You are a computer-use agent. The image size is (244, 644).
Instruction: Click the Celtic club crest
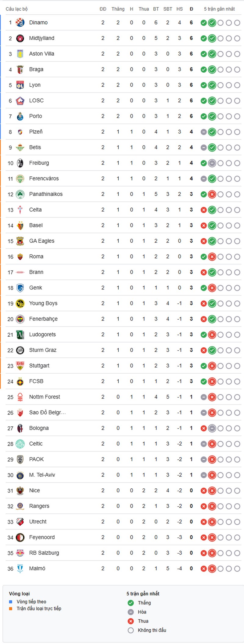(x=20, y=444)
